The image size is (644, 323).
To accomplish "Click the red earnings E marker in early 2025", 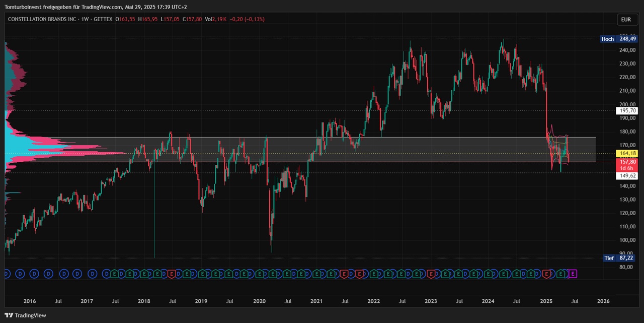I will click(x=547, y=274).
